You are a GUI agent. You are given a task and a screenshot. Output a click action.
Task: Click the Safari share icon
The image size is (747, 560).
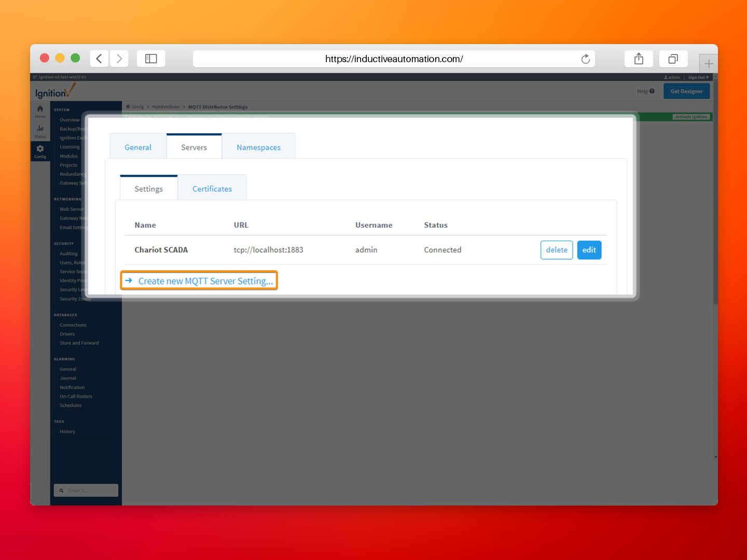coord(639,59)
